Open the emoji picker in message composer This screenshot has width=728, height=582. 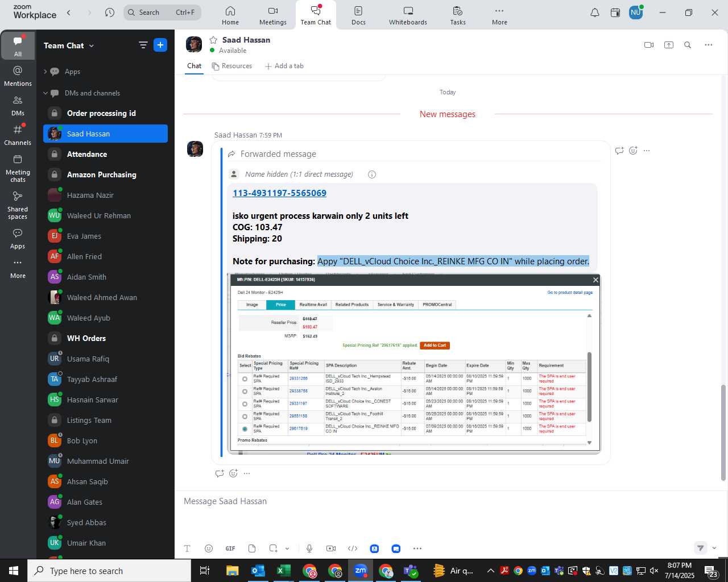(209, 548)
